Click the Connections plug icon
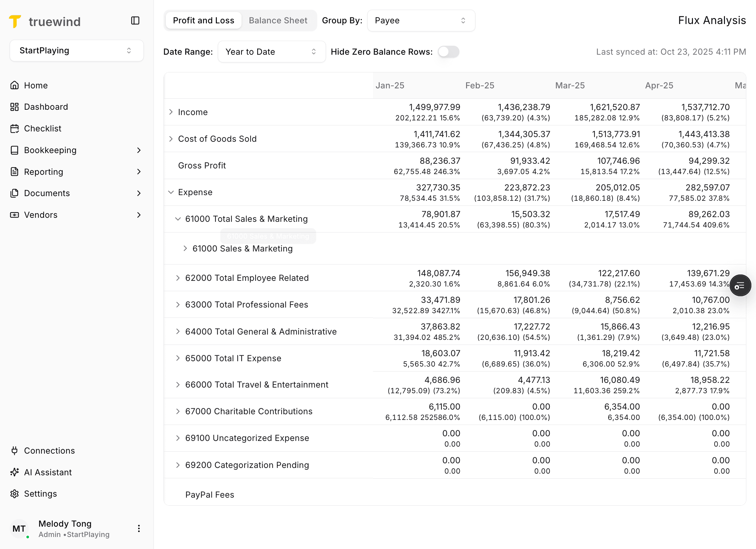The width and height of the screenshot is (756, 549). [15, 451]
